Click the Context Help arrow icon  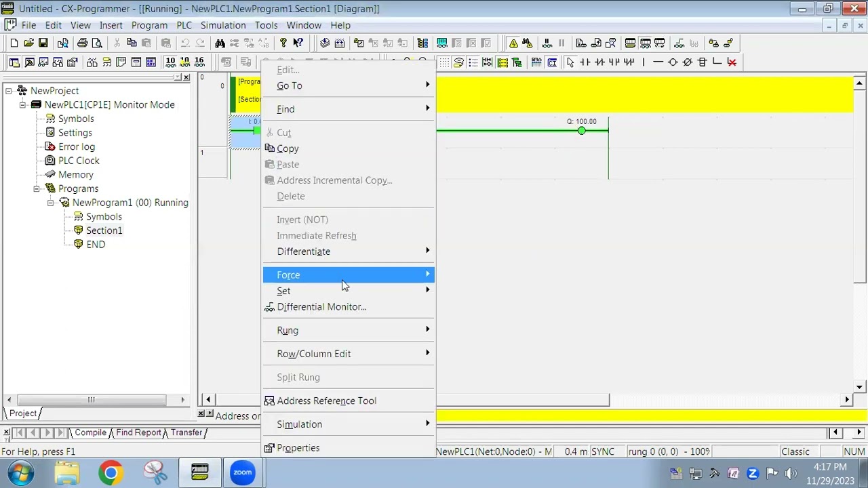point(298,43)
